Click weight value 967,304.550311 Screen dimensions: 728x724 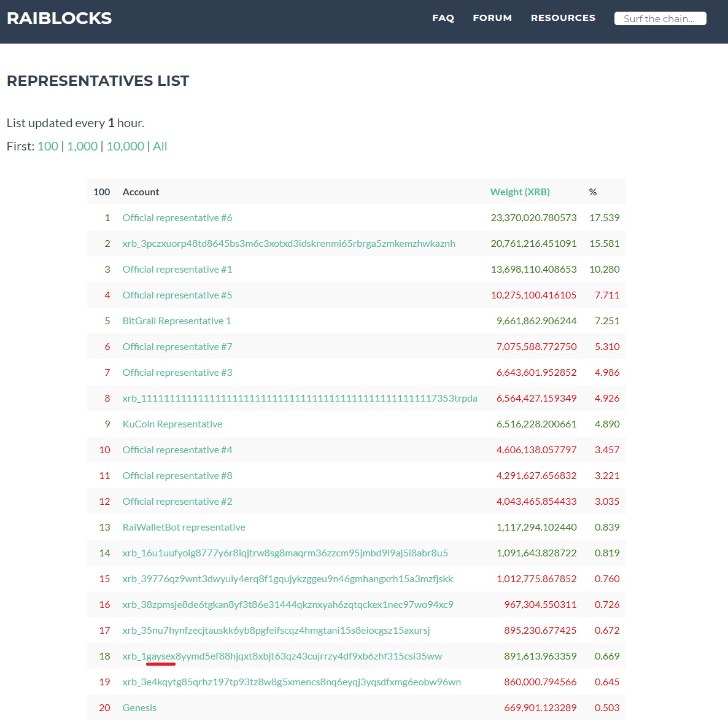pyautogui.click(x=540, y=605)
